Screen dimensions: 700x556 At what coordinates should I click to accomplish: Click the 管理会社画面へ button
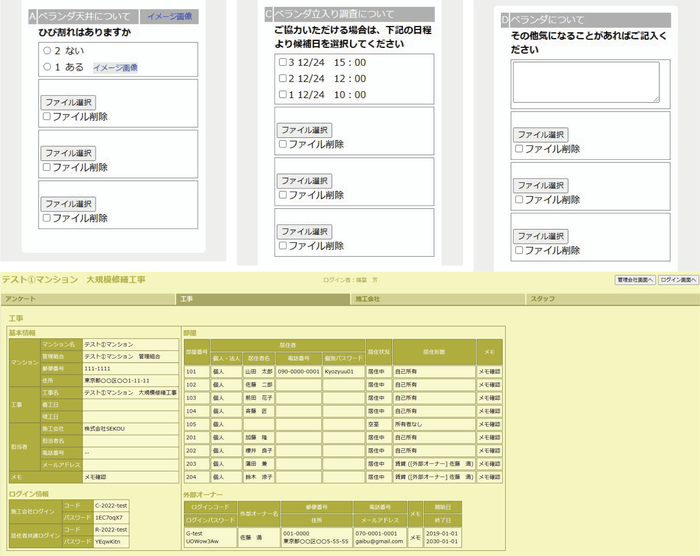pyautogui.click(x=634, y=280)
